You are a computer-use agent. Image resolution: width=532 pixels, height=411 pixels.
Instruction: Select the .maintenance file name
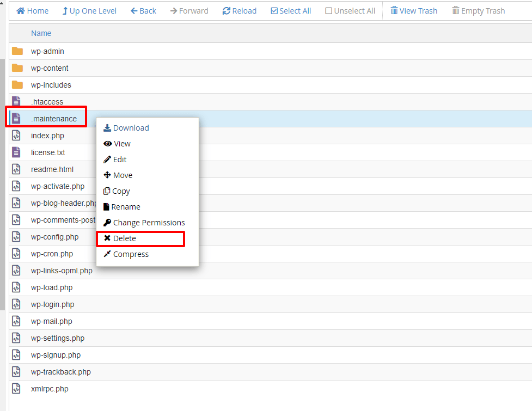[x=54, y=119]
